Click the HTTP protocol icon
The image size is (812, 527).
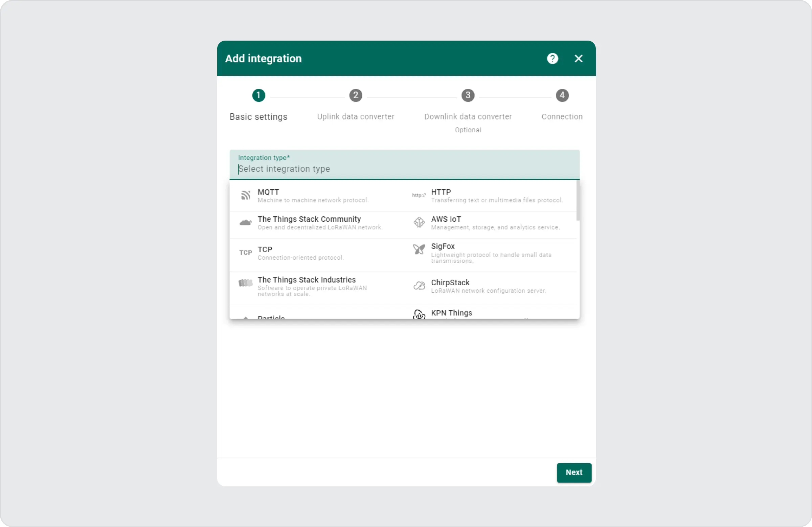[x=419, y=195]
